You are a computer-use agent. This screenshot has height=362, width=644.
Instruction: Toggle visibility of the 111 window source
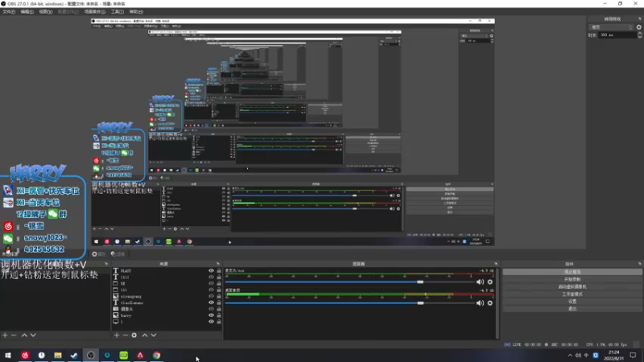click(x=211, y=290)
